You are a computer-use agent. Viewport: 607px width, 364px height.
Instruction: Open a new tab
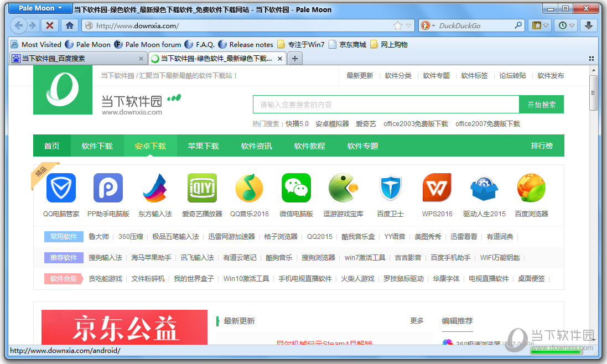coord(295,59)
